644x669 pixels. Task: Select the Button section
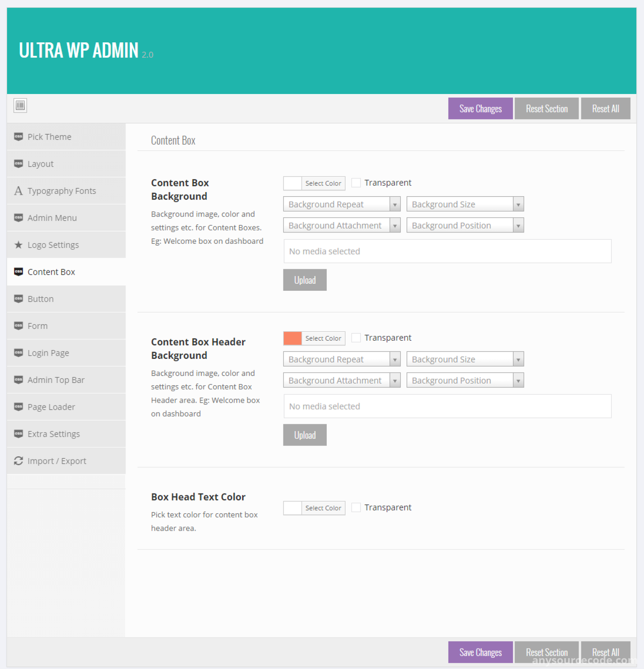[66, 299]
